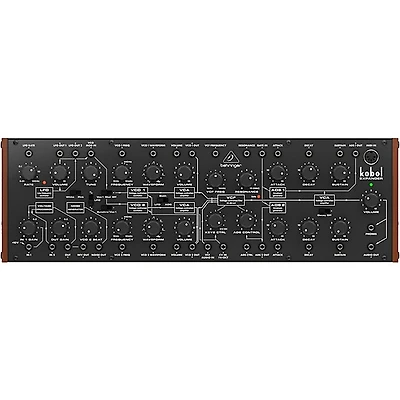Click the ADS 1 OUT jack
400x400 pixels.
(355, 154)
